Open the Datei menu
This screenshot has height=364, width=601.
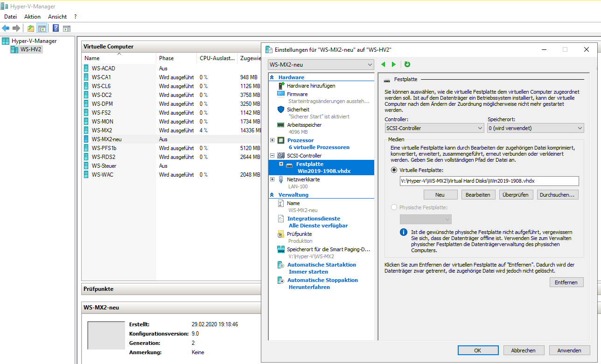(x=11, y=17)
